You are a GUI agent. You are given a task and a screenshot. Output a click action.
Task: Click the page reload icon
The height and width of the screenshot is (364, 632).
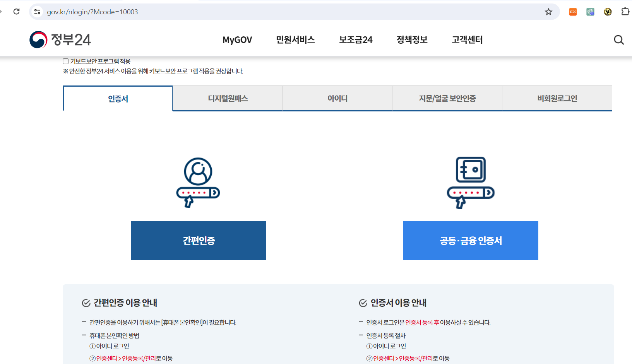(x=16, y=11)
